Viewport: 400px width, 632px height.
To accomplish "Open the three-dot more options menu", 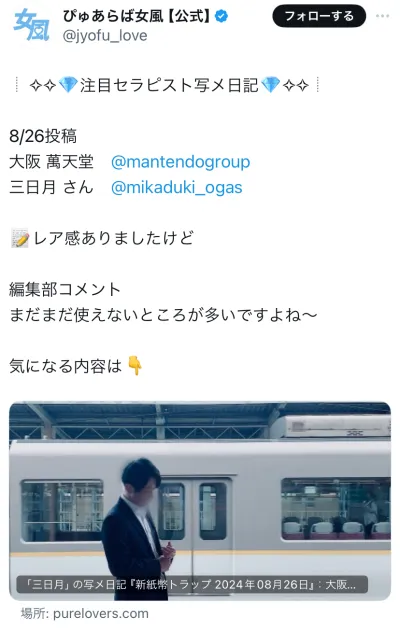I will click(382, 16).
